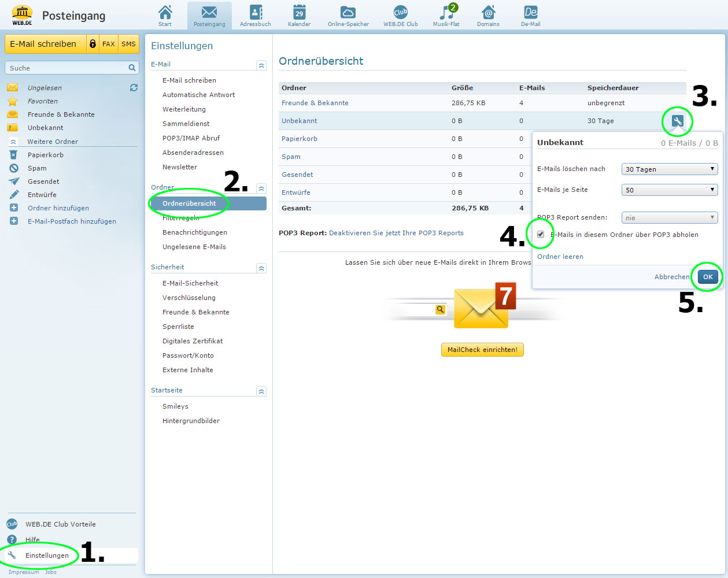Switch to the Posteingang tab

(209, 16)
